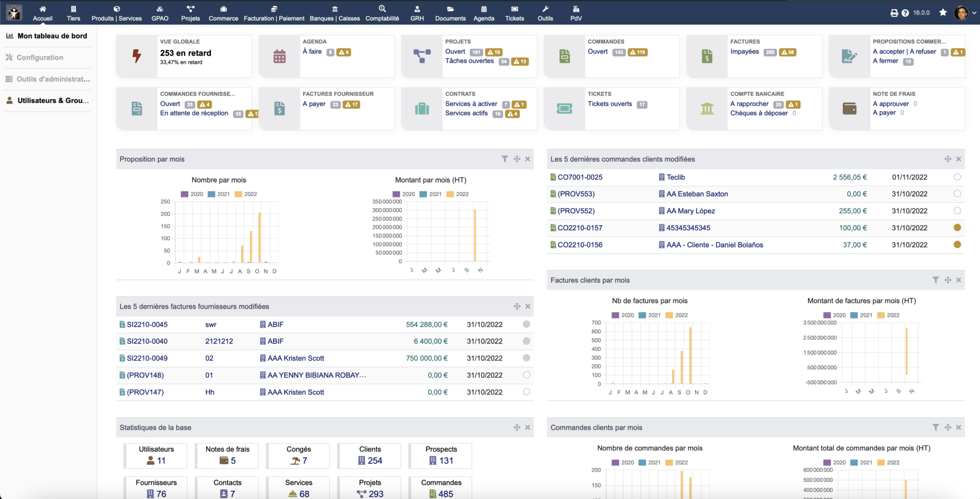980x499 pixels.
Task: Click the Factures fournisseur widget icon
Action: (x=279, y=109)
